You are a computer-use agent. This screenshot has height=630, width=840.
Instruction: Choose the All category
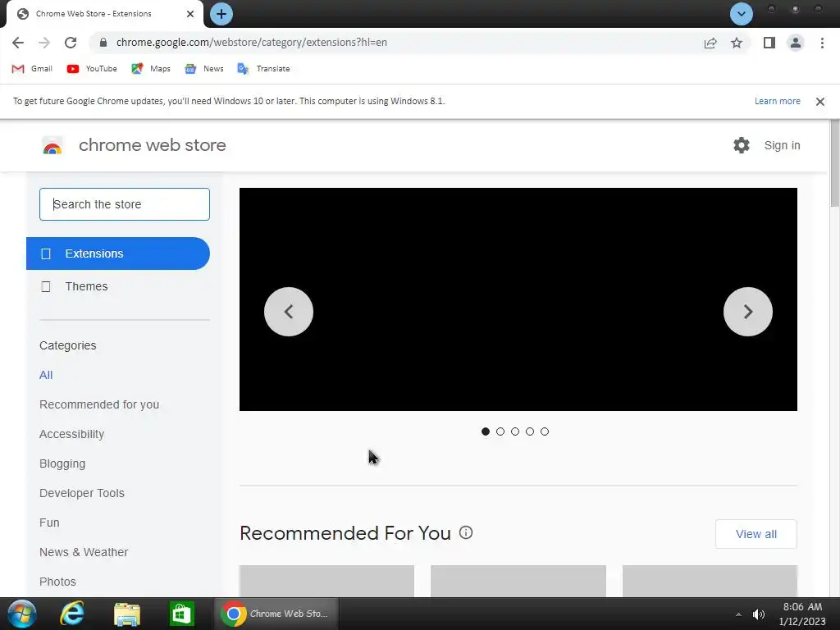tap(46, 375)
